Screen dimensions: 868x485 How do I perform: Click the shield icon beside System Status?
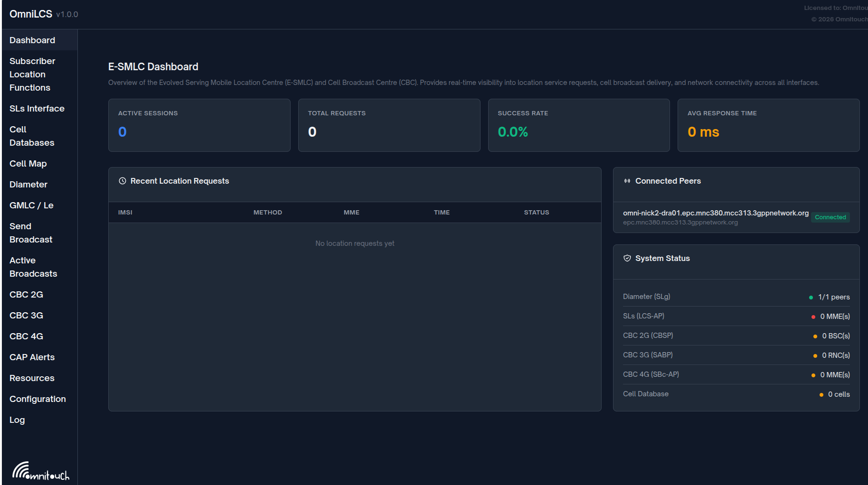tap(627, 258)
